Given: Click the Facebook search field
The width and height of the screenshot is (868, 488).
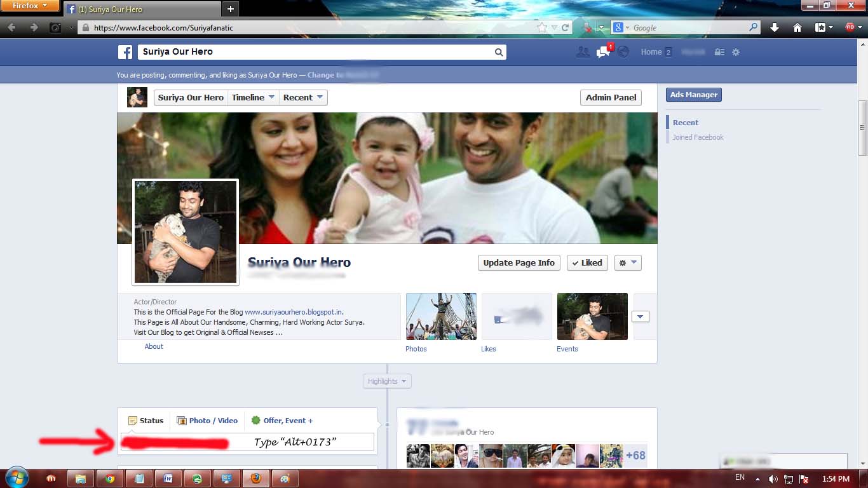Looking at the screenshot, I should (322, 52).
